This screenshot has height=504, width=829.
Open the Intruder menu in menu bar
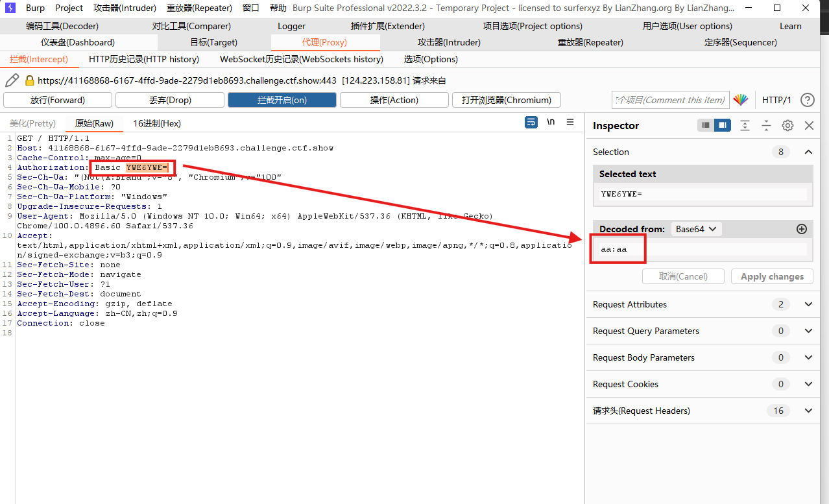[x=125, y=8]
